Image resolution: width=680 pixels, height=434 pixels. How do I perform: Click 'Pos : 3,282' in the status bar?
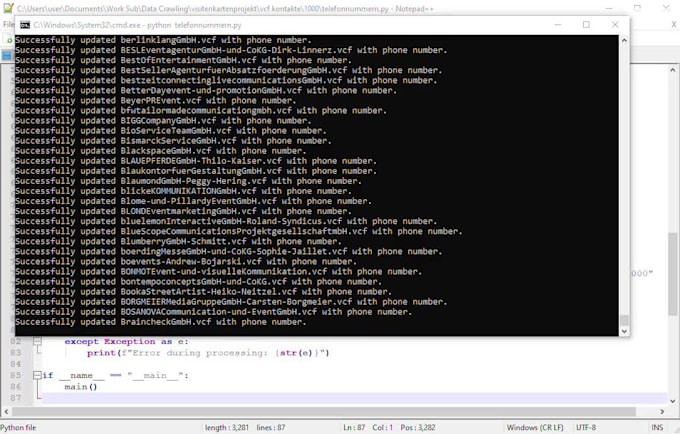coord(418,427)
